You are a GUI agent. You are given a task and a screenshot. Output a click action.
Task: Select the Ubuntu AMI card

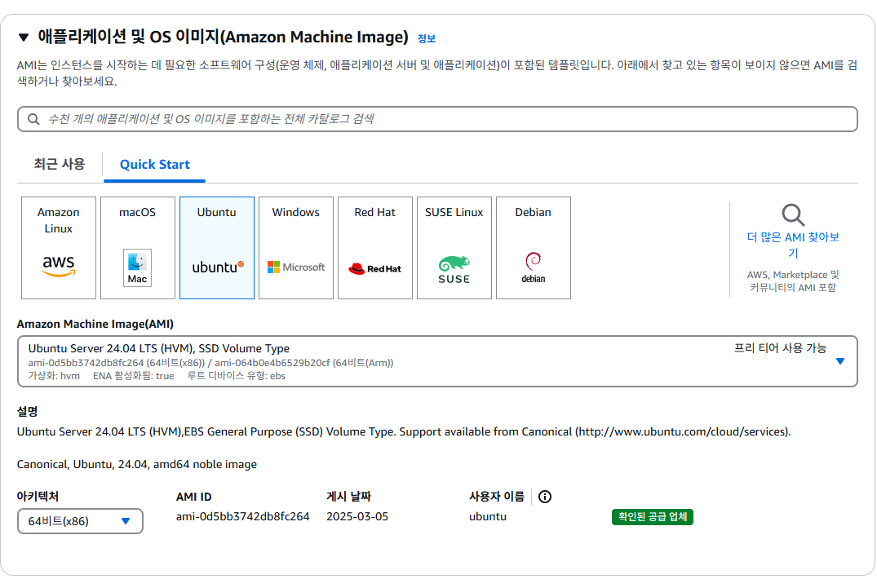(x=217, y=248)
